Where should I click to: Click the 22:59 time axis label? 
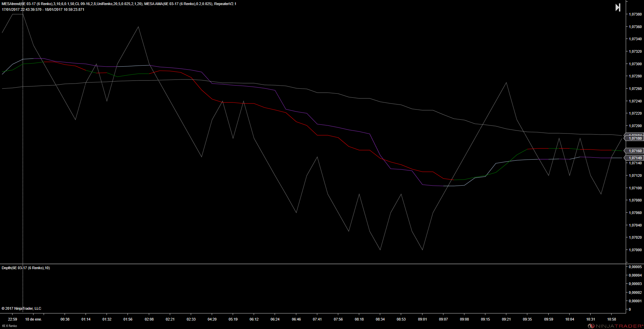[13, 319]
